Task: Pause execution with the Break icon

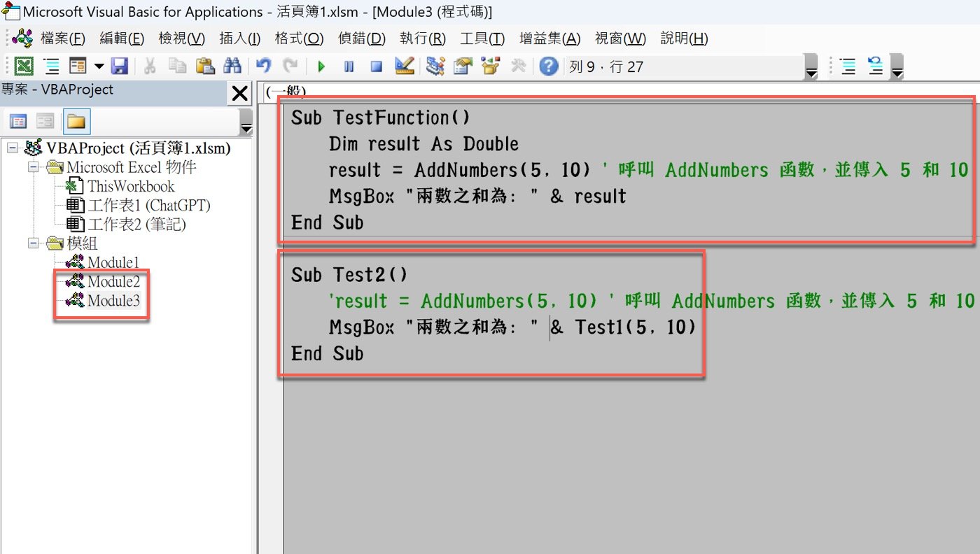Action: tap(349, 66)
